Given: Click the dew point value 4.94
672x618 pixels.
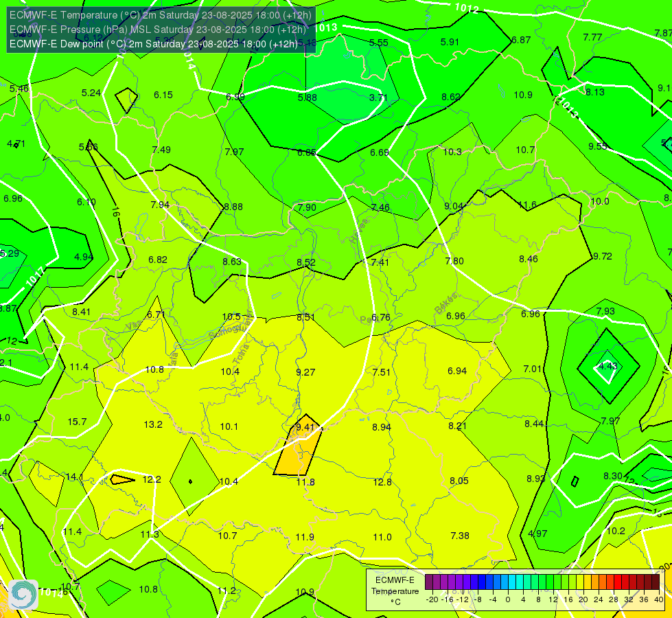Looking at the screenshot, I should (x=84, y=256).
